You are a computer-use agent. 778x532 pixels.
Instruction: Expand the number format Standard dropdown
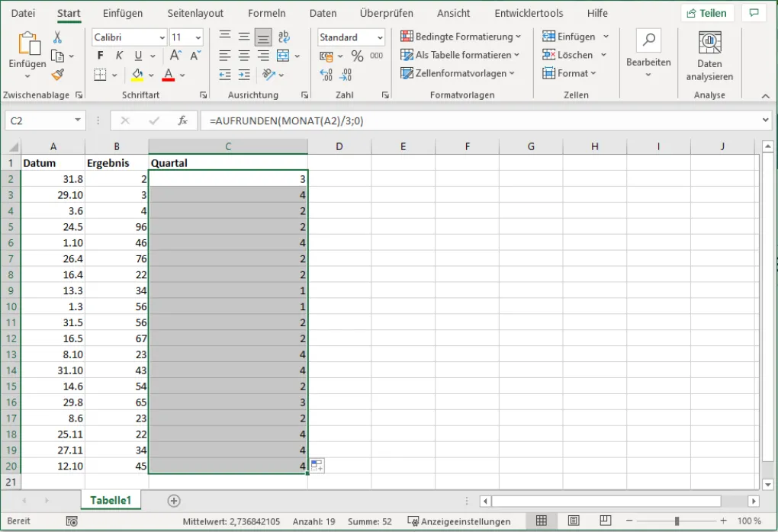[x=379, y=37]
